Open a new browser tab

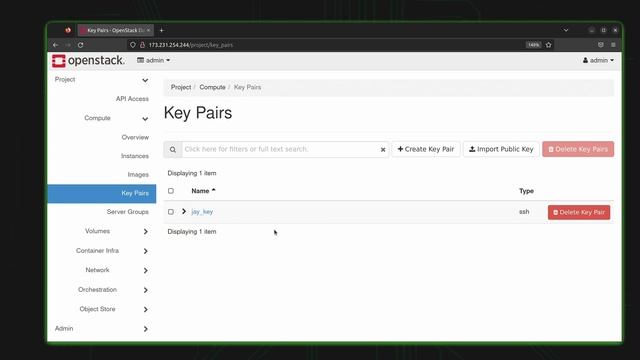point(162,30)
